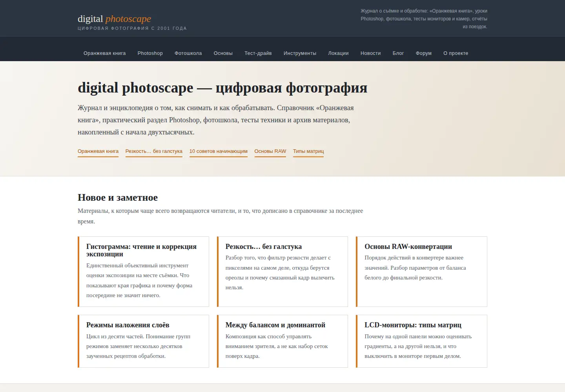
Task: Click the card text Почему на одной панели
Action: [418, 346]
